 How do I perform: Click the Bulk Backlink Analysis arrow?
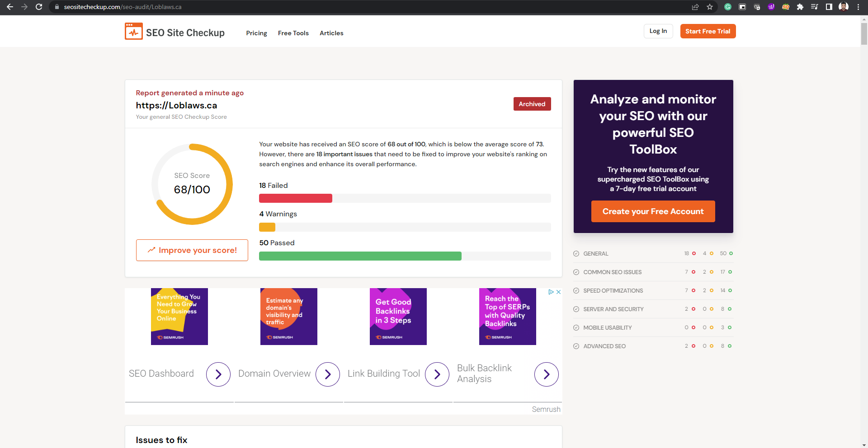click(547, 374)
